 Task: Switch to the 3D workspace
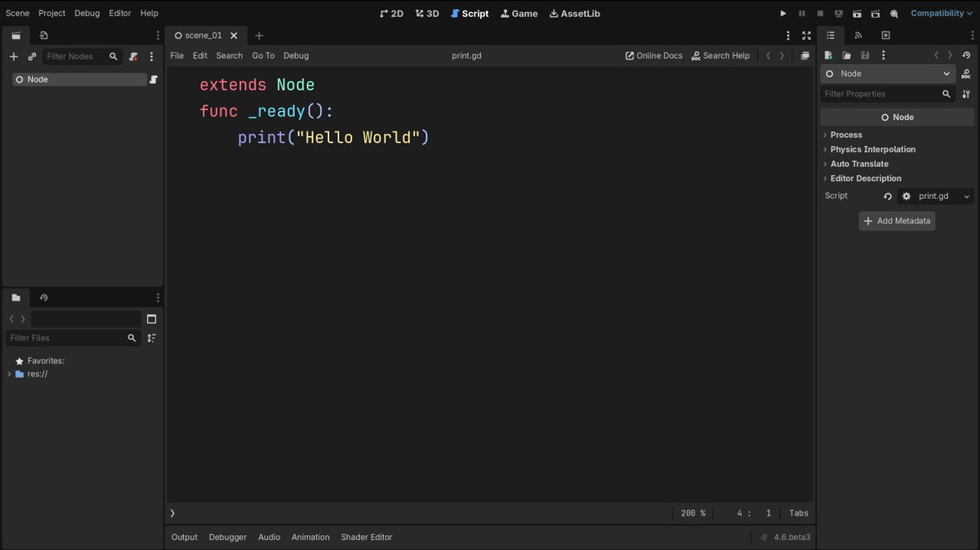pos(427,13)
